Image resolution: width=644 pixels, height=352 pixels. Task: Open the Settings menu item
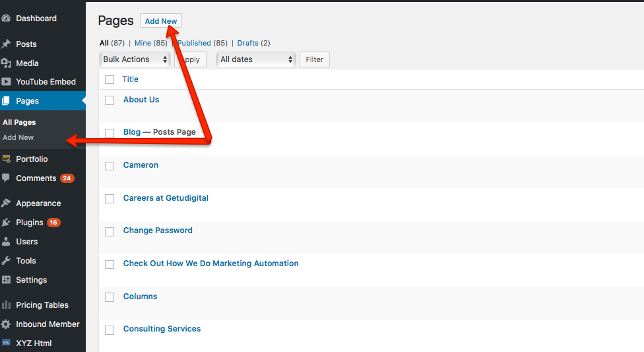(31, 279)
